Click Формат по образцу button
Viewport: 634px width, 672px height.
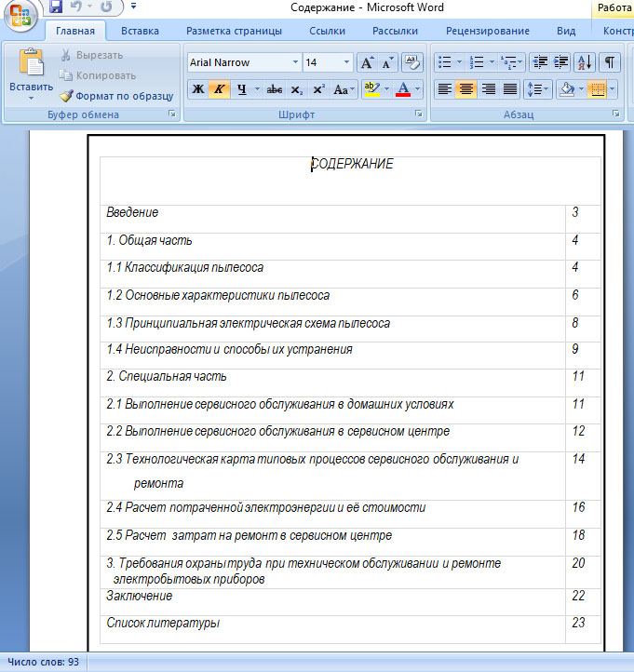point(116,96)
